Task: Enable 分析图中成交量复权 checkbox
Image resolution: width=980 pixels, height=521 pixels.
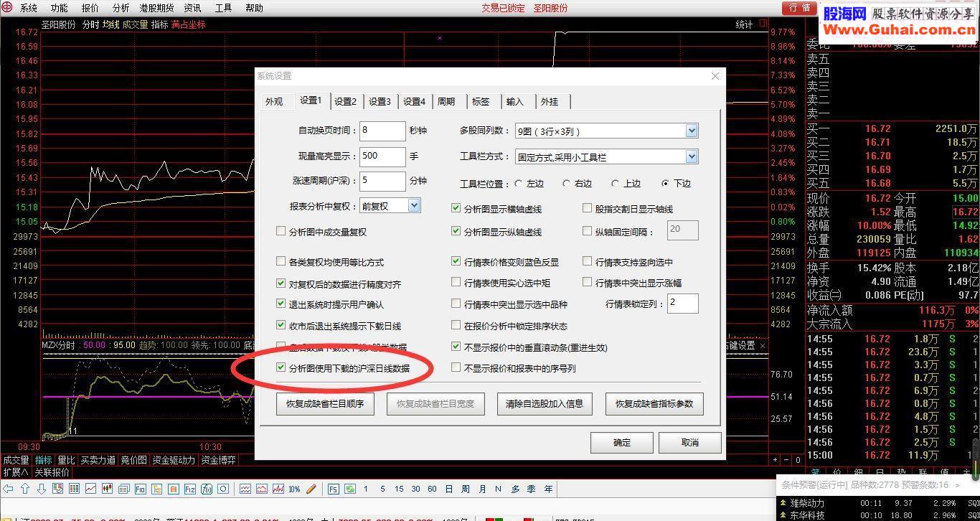Action: (x=281, y=231)
